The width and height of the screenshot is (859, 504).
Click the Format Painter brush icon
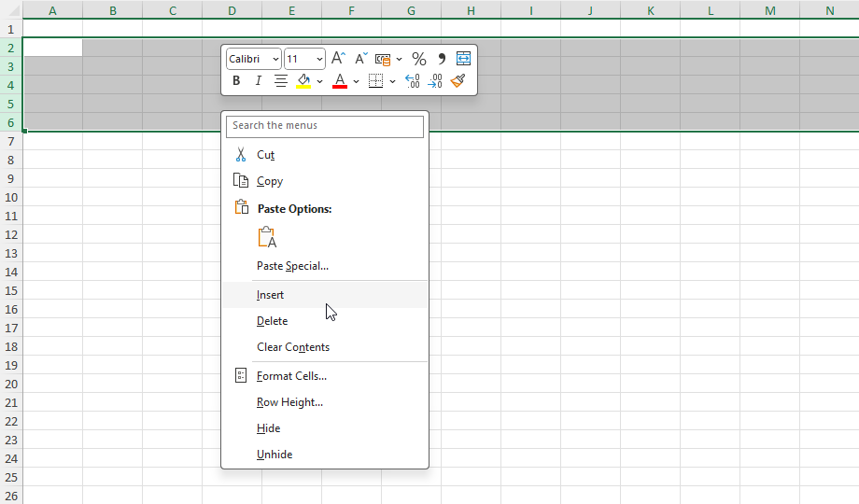458,81
